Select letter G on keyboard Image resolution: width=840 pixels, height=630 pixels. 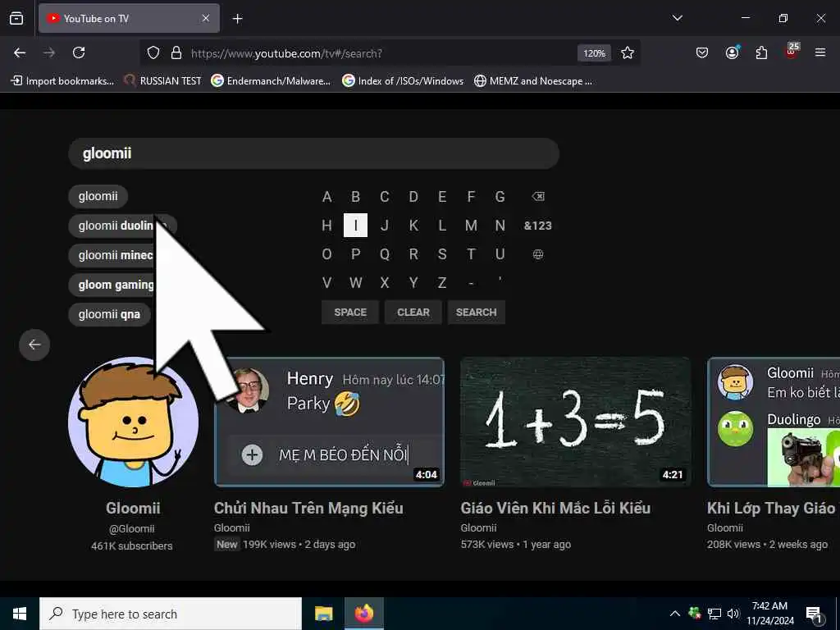[x=500, y=197]
